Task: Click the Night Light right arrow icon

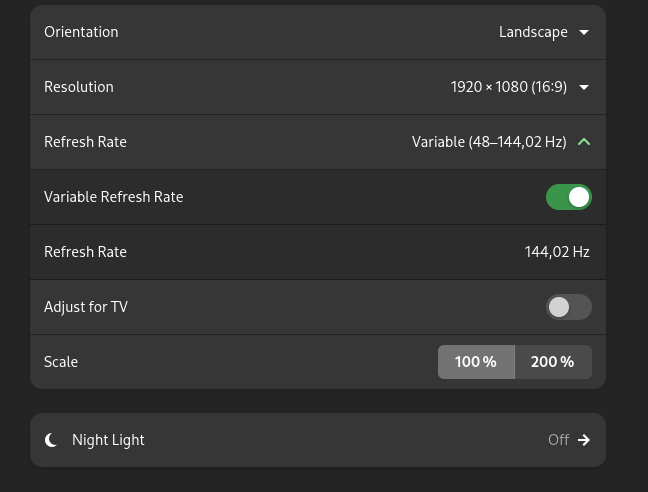Action: click(x=584, y=440)
